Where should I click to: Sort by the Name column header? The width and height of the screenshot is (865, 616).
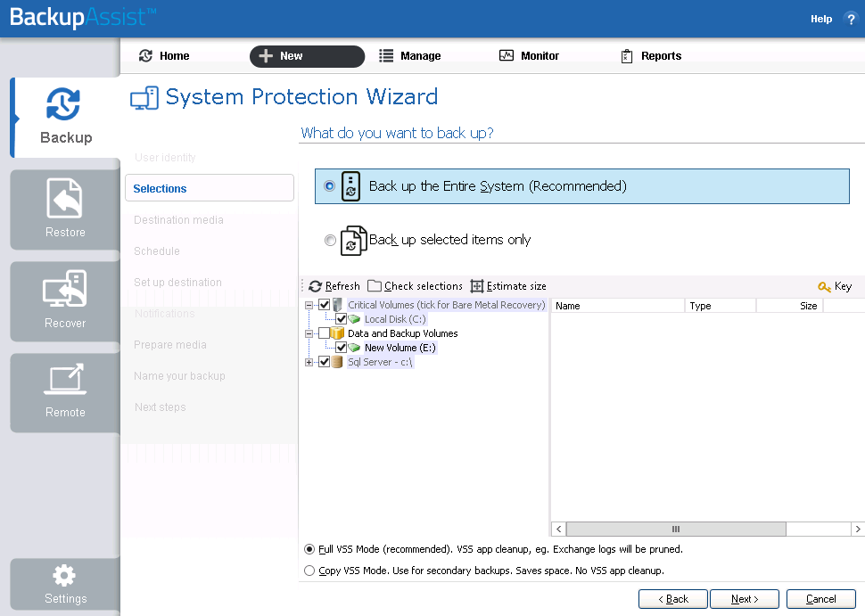[x=617, y=306]
